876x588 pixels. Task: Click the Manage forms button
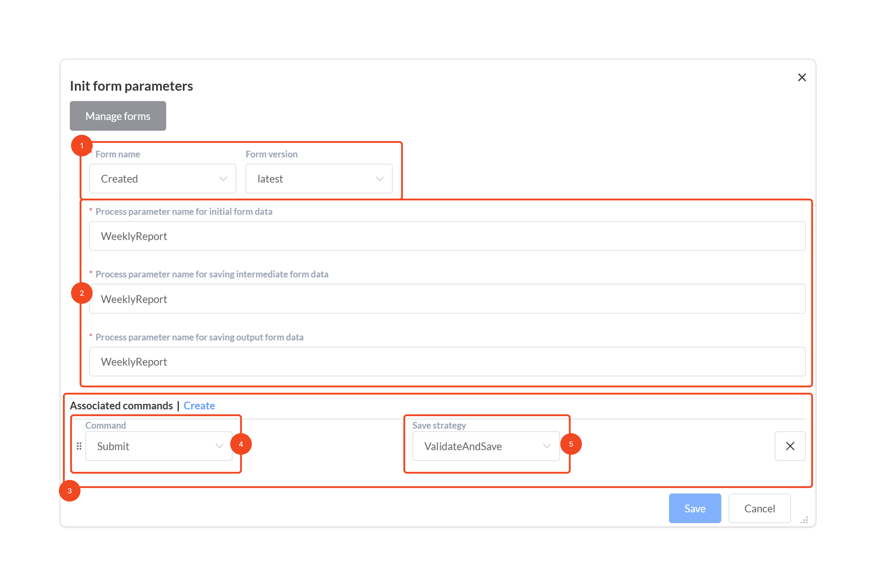118,116
